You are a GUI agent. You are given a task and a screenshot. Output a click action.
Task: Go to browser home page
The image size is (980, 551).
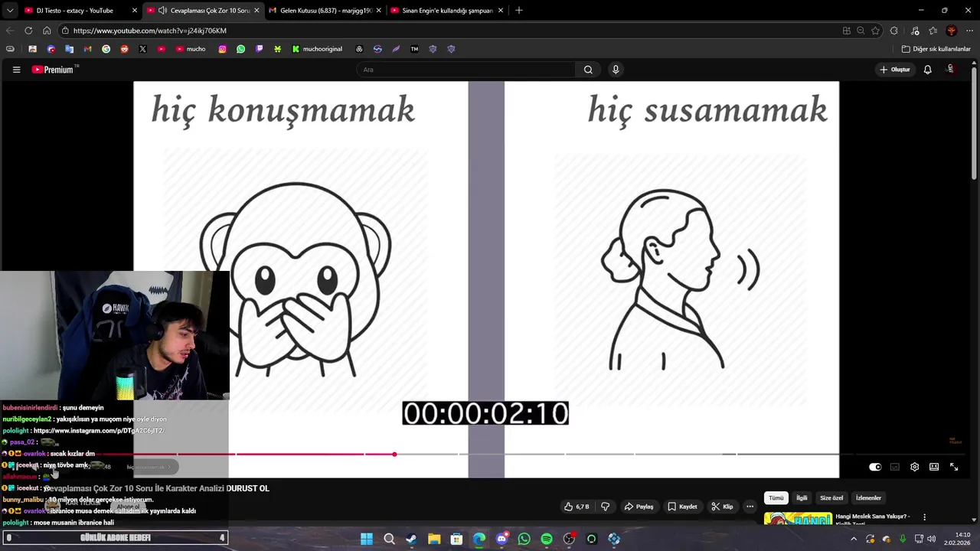coord(47,31)
